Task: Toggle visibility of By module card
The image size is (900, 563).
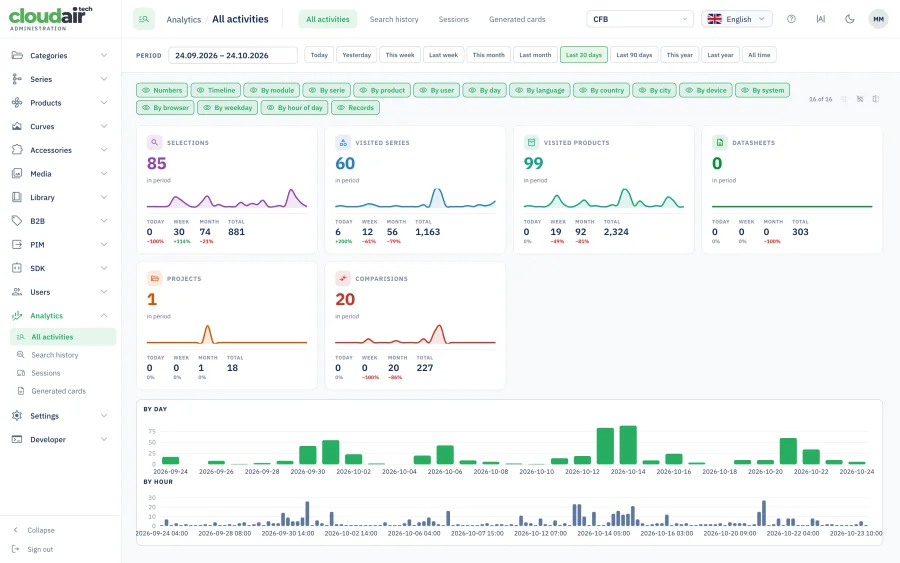Action: (271, 90)
